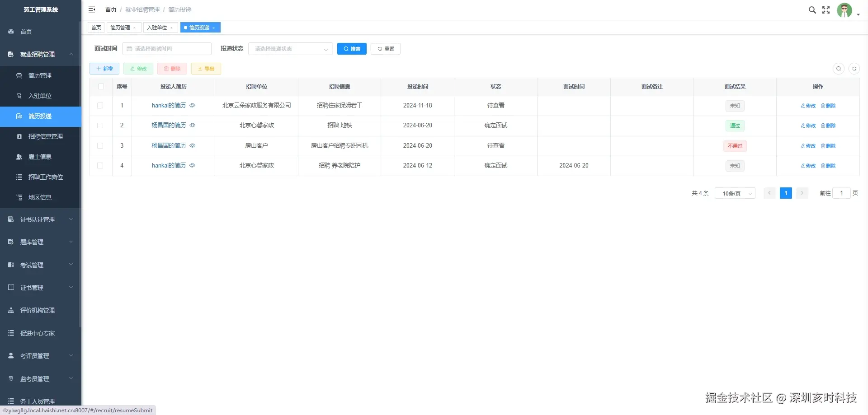
Task: Click the 评价机构管理 sidebar icon
Action: [11, 310]
